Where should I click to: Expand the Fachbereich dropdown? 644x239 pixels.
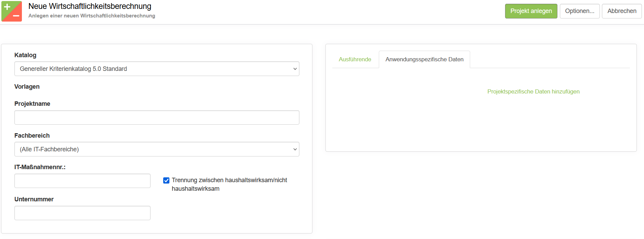click(156, 149)
